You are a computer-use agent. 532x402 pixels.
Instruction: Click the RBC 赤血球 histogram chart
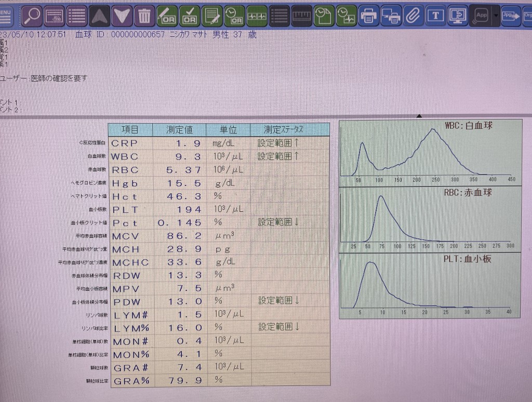pos(430,219)
